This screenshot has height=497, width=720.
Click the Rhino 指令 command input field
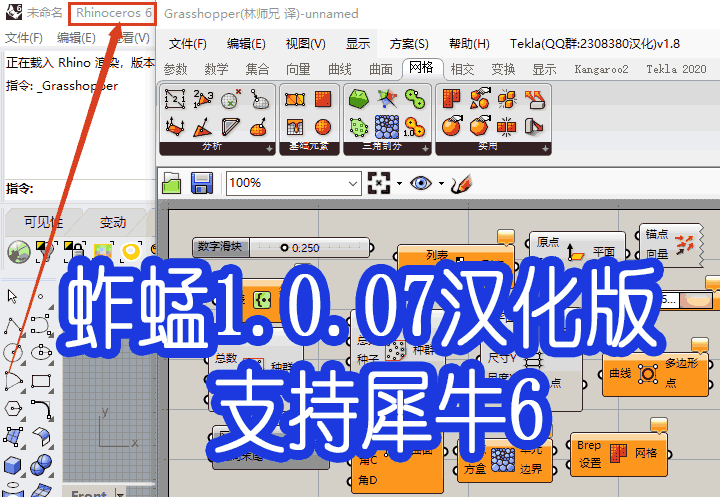[x=79, y=189]
